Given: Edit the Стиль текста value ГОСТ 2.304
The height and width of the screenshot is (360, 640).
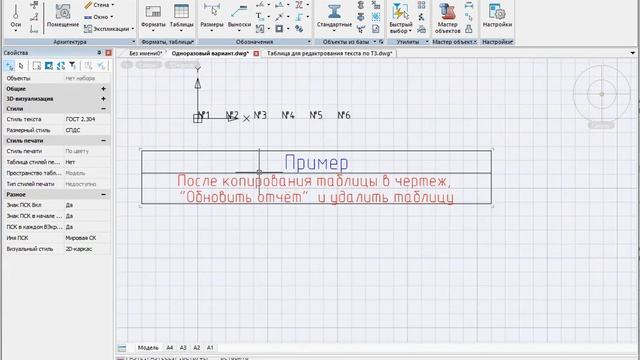Looking at the screenshot, I should pos(87,119).
